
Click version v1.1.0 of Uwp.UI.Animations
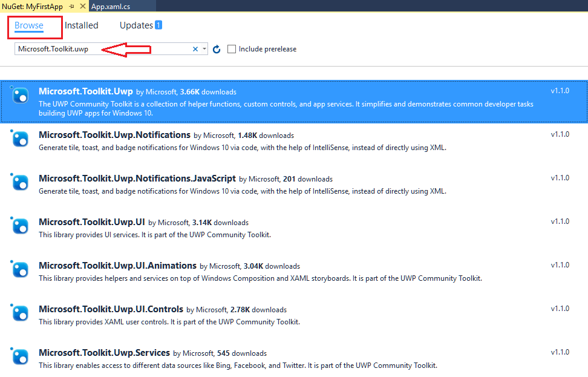[x=560, y=265]
